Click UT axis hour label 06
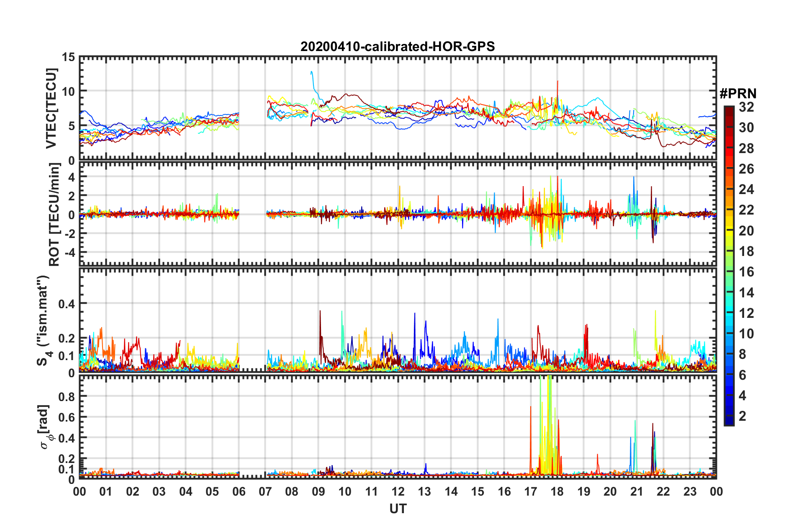Viewport: 796px width, 532px height. [239, 491]
